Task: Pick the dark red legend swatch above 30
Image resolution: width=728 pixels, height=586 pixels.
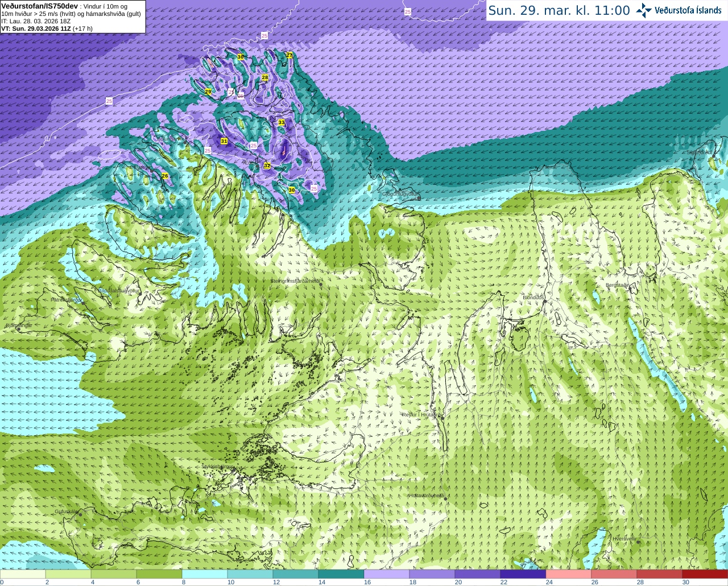Action: [x=705, y=574]
